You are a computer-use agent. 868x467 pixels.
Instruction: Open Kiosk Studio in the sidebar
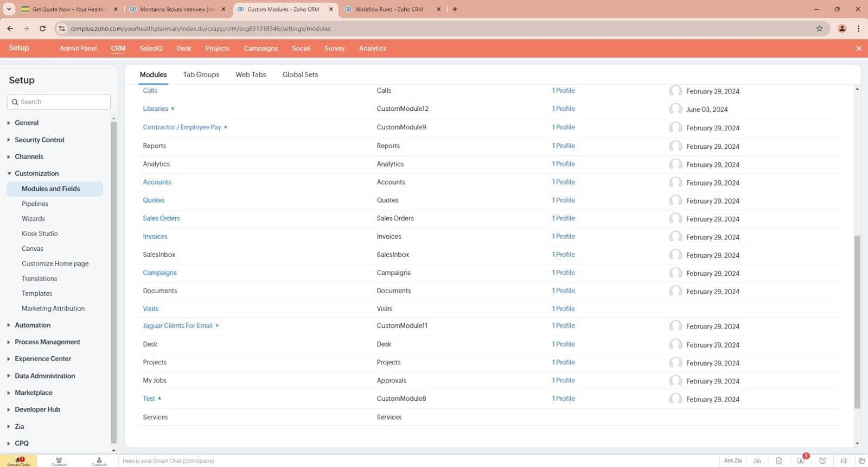click(x=40, y=233)
